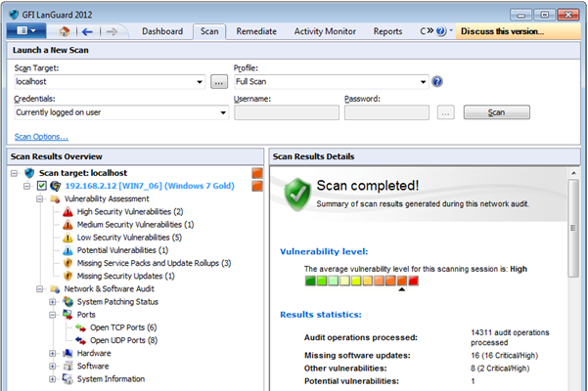Open the Scan Options link

pyautogui.click(x=41, y=136)
